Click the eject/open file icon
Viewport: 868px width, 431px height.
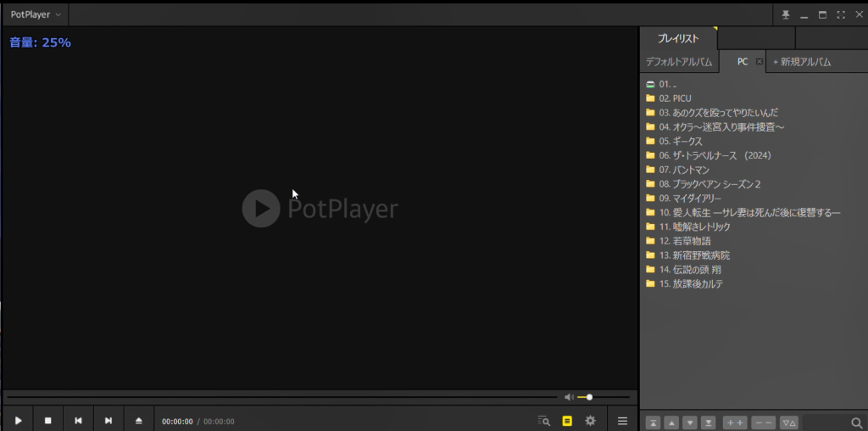click(139, 421)
